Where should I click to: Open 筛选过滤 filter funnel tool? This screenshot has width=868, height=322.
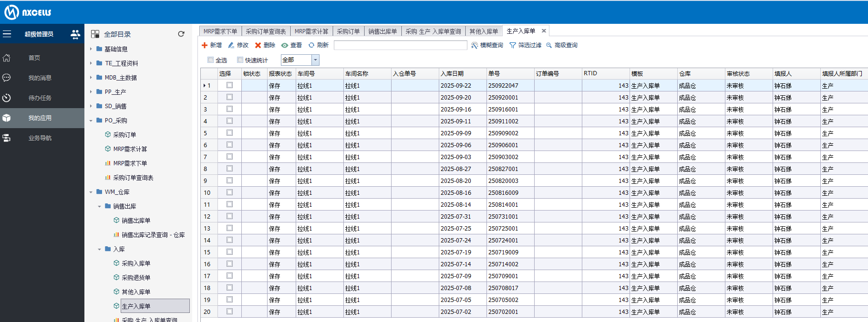[513, 45]
